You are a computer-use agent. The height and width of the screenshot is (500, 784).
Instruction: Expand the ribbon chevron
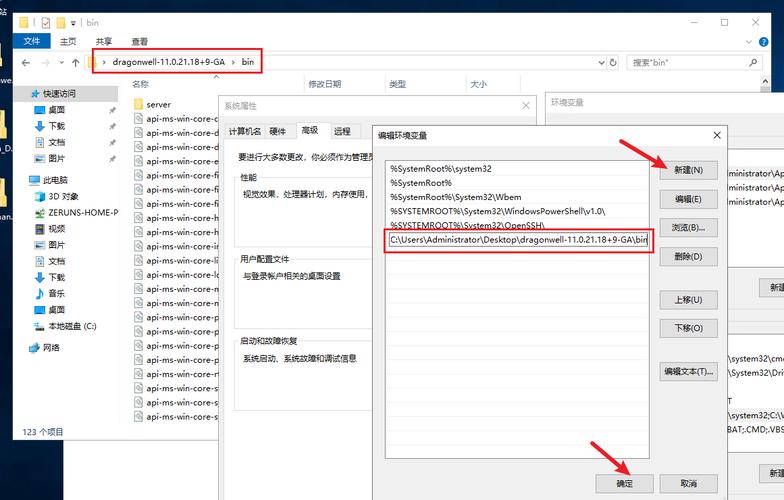(749, 42)
